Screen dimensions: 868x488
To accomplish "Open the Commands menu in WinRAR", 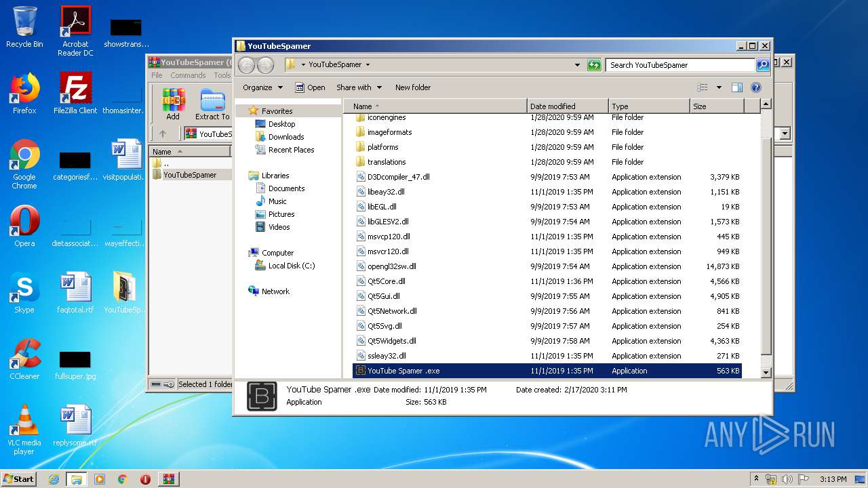I will click(188, 75).
